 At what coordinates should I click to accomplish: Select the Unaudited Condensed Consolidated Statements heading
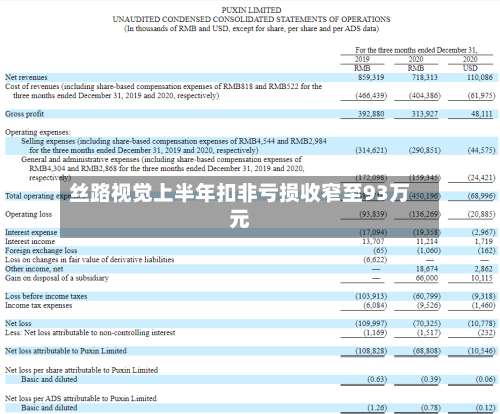click(x=251, y=19)
